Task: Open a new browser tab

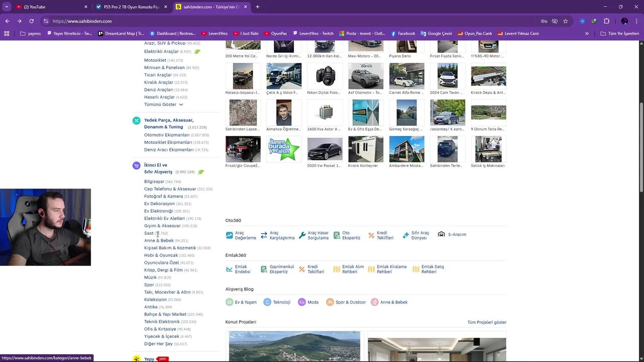Action: click(258, 7)
